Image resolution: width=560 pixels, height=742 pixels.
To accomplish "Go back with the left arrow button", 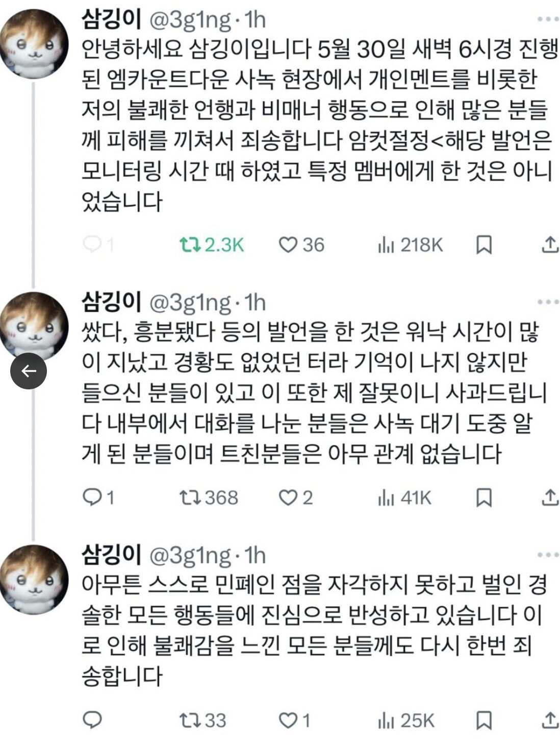I will (x=29, y=371).
